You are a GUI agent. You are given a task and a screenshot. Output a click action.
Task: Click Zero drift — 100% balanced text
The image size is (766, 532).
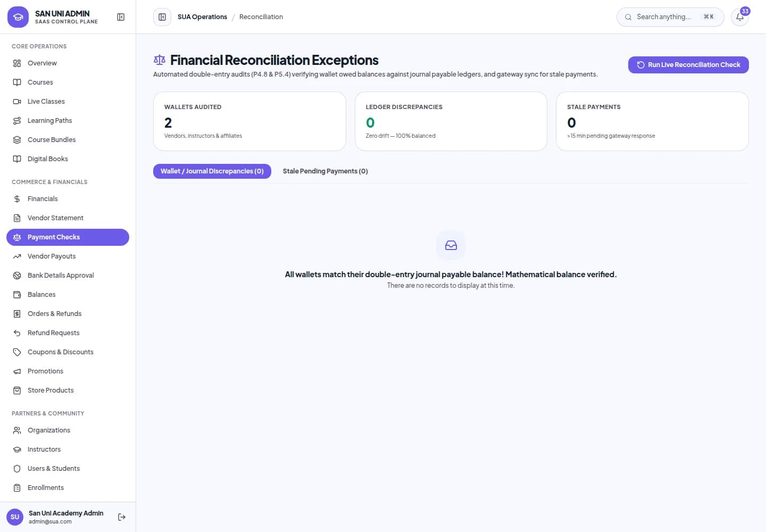pyautogui.click(x=401, y=136)
